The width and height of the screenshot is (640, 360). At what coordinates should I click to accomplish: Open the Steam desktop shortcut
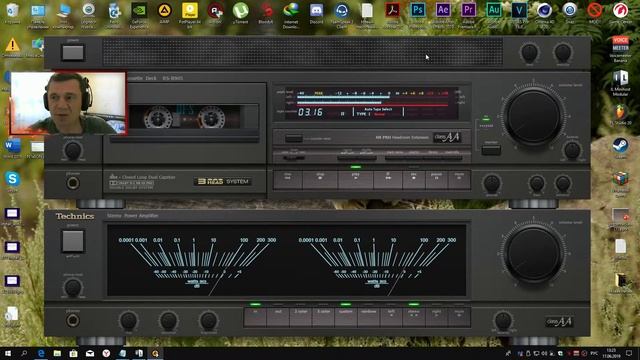click(x=620, y=149)
